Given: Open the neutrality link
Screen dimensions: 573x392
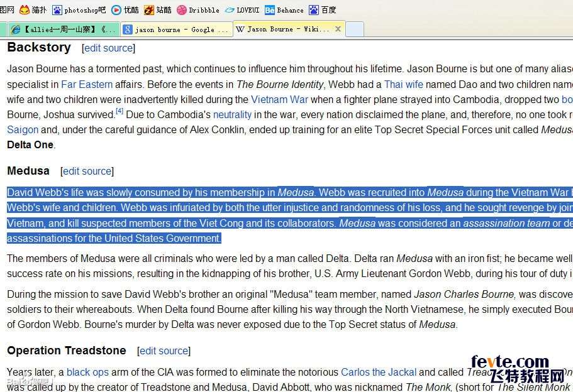Looking at the screenshot, I should click(x=232, y=114).
